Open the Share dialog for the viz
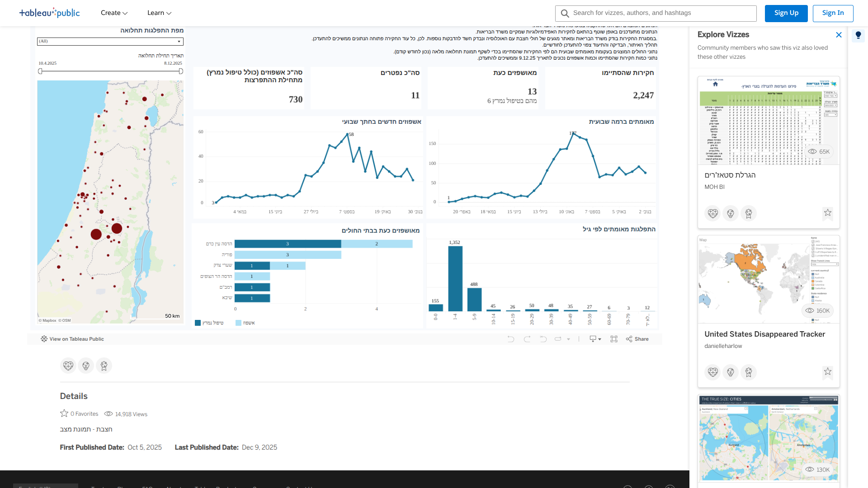Image resolution: width=868 pixels, height=488 pixels. (637, 339)
